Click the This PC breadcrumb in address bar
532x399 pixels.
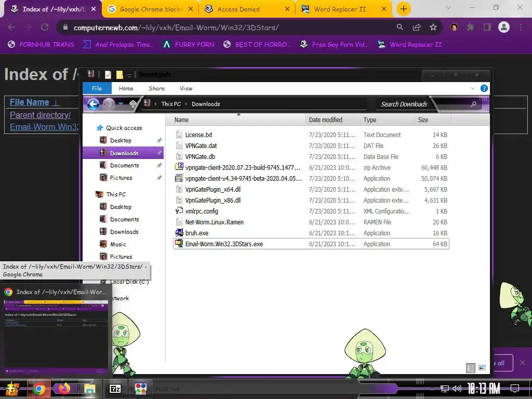point(171,104)
